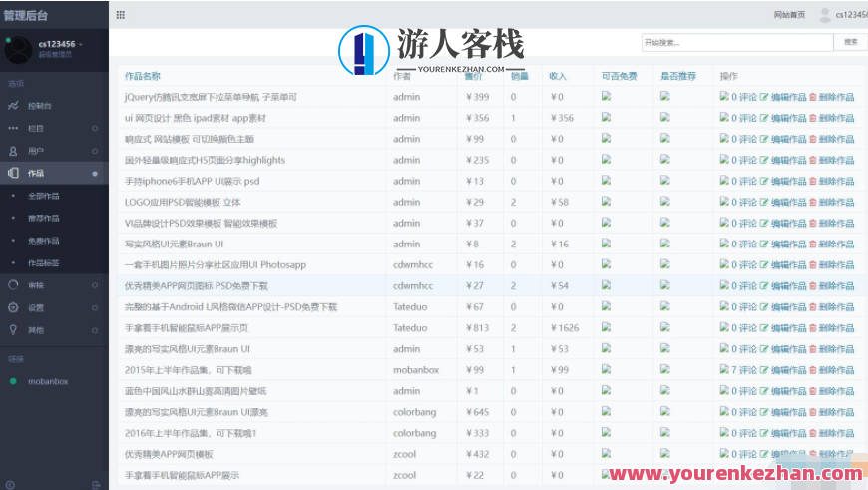Open the cs123456 dropdown caret in sidebar
The width and height of the screenshot is (868, 490).
point(81,44)
